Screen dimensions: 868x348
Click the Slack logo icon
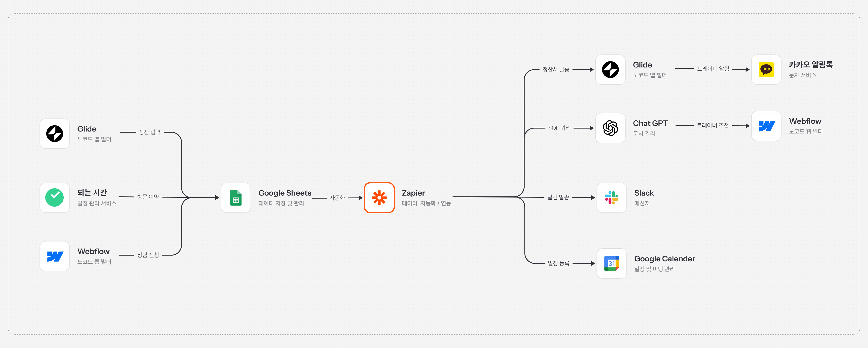(x=611, y=198)
